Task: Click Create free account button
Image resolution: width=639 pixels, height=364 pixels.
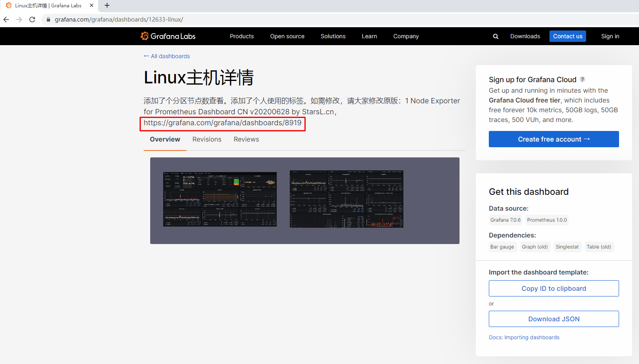Action: click(554, 139)
